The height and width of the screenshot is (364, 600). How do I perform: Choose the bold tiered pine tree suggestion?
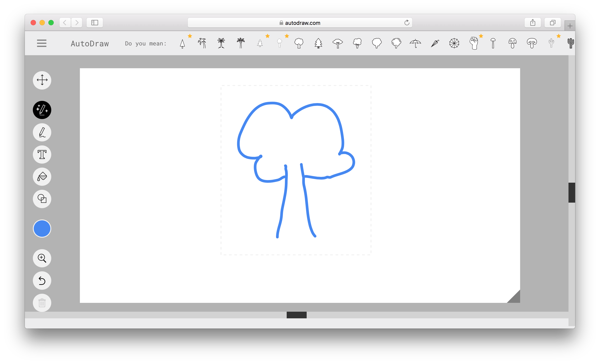[318, 43]
